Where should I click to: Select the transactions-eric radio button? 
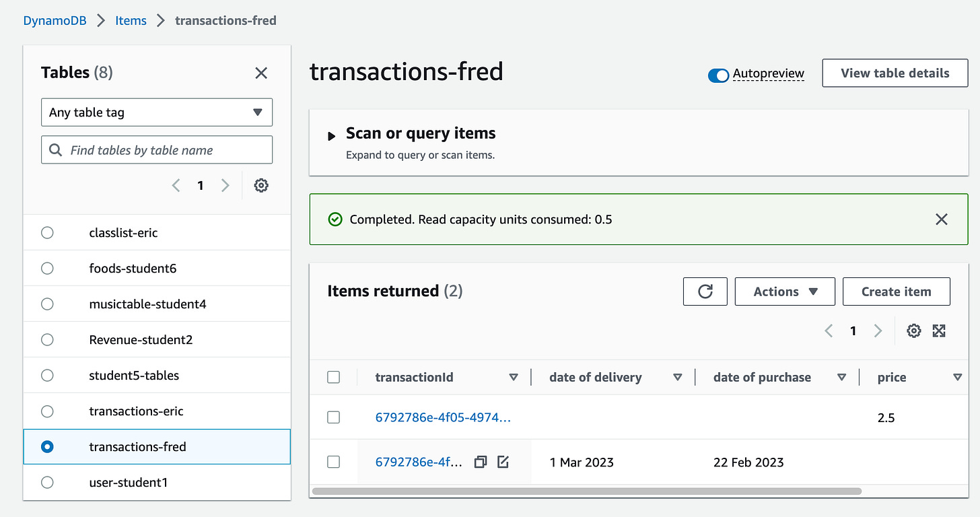click(x=47, y=411)
